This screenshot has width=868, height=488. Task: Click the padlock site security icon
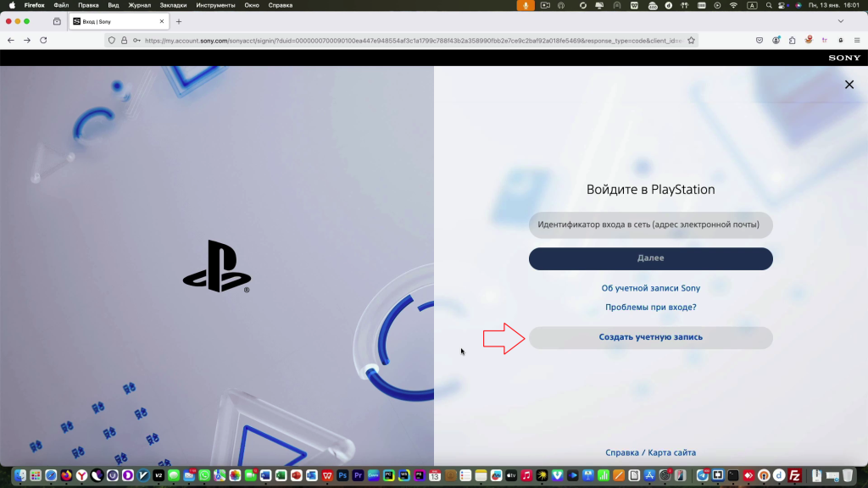125,40
